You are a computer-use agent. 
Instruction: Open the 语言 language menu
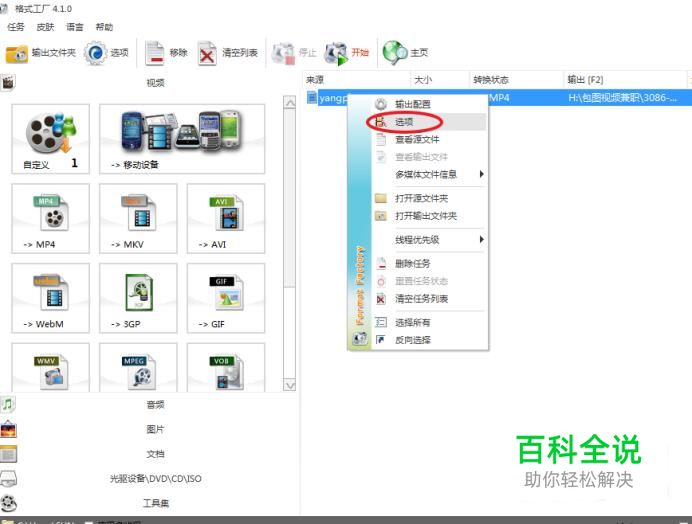[75, 27]
